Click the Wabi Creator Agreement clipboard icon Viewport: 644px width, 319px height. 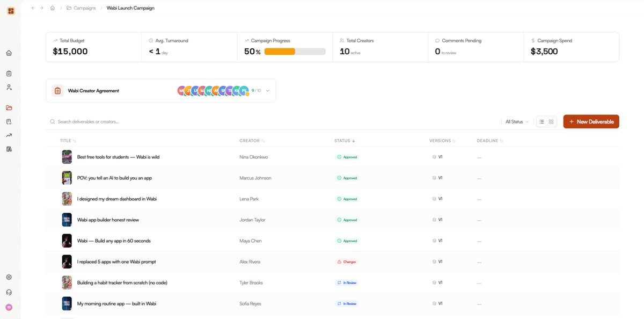[57, 91]
